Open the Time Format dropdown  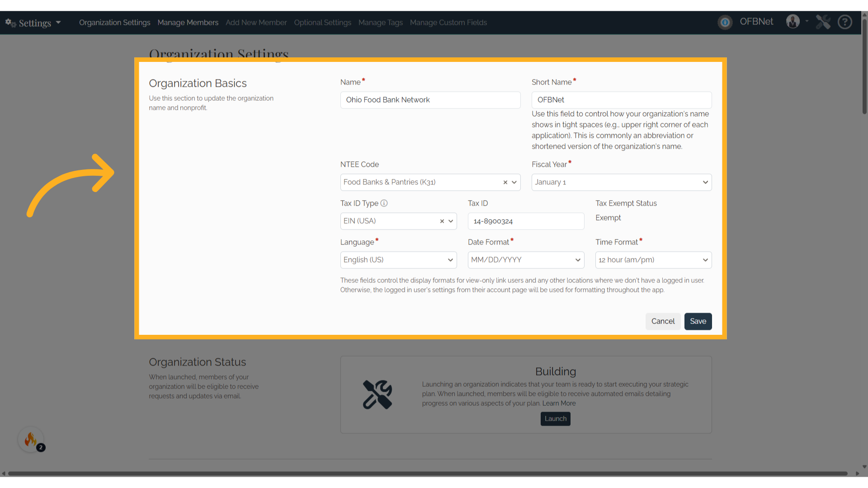point(653,260)
